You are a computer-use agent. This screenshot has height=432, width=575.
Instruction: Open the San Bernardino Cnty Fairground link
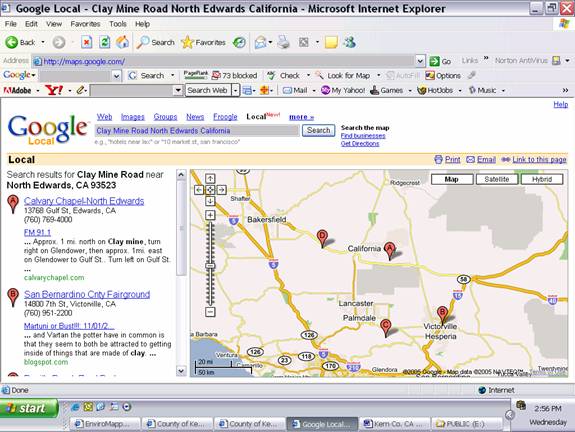point(87,294)
